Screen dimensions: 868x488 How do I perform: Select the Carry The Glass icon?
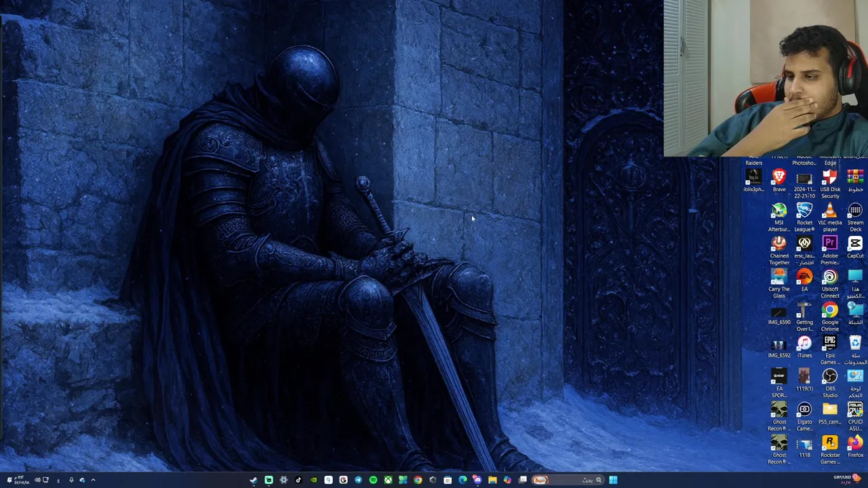pos(779,283)
